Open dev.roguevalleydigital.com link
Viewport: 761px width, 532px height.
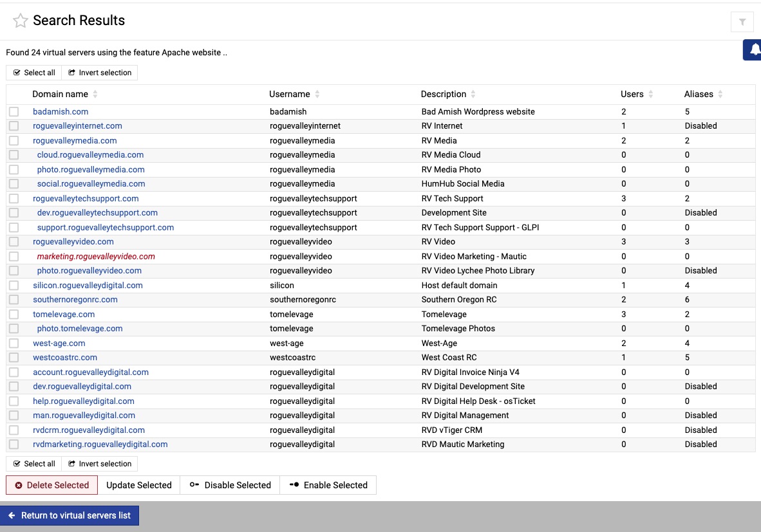(x=82, y=387)
